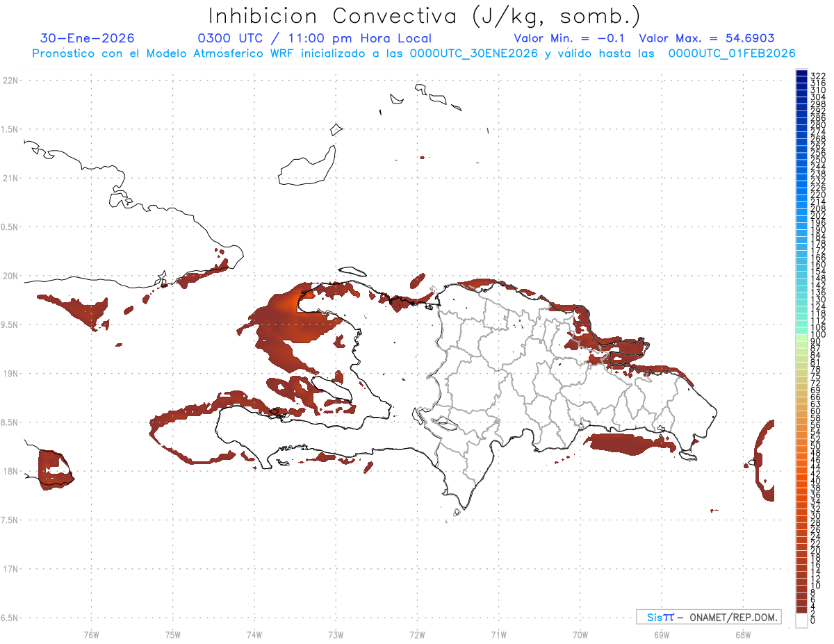The height and width of the screenshot is (644, 834).
Task: Click the white swatch beside 0 on colorbar
Action: 801,620
